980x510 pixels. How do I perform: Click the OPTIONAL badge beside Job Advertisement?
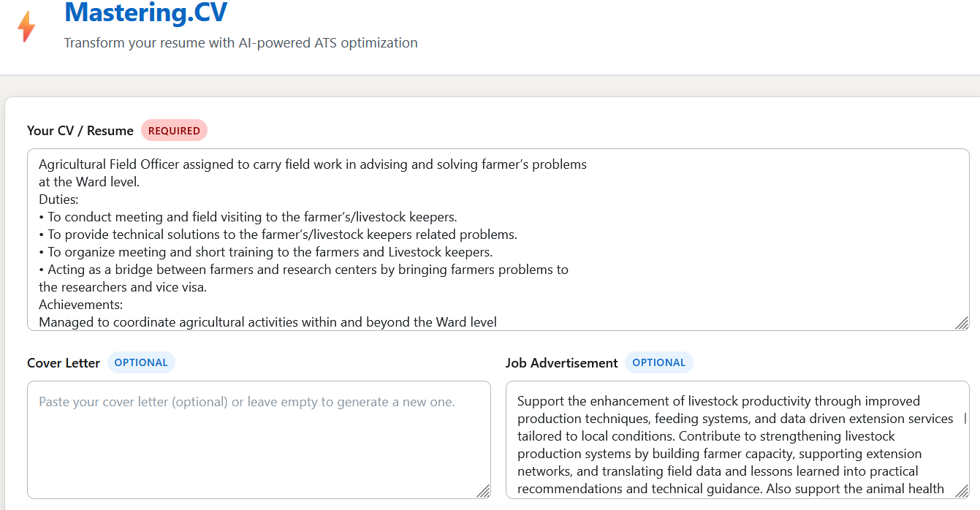coord(658,362)
